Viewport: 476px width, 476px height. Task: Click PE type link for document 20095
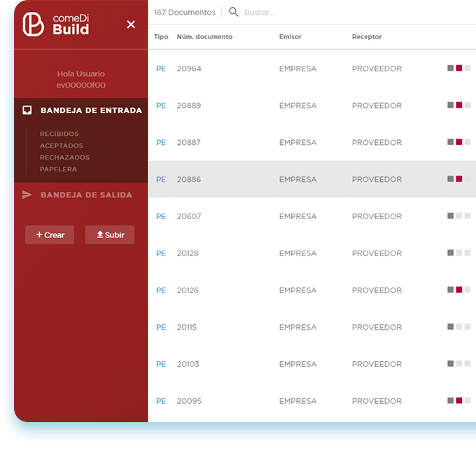pos(161,401)
